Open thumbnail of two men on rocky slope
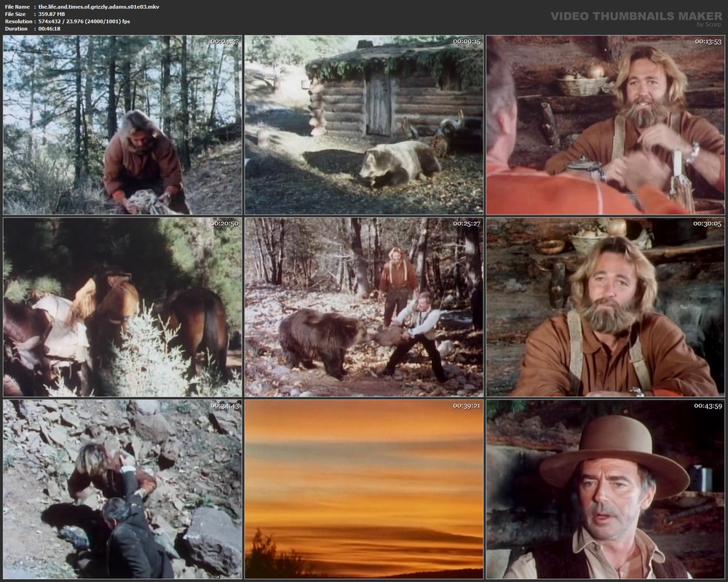The height and width of the screenshot is (582, 728). (x=122, y=489)
